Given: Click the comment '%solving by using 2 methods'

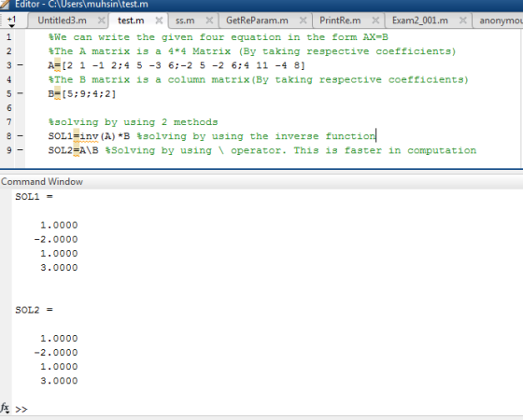Looking at the screenshot, I should tap(133, 122).
